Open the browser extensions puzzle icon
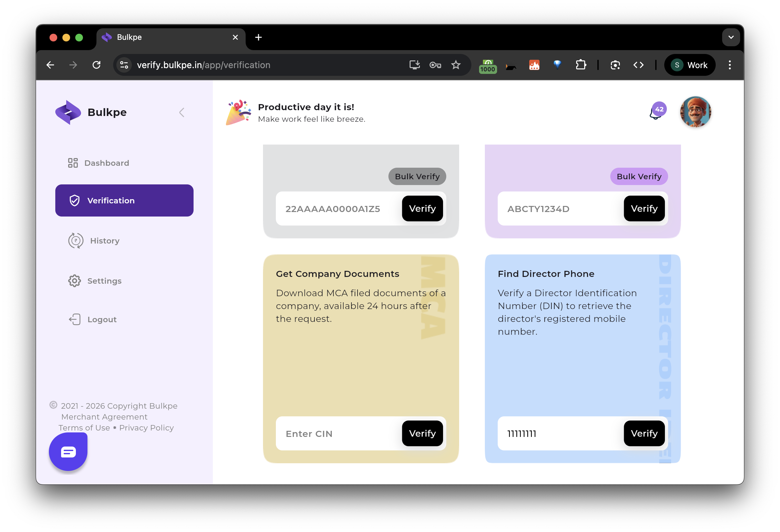The height and width of the screenshot is (532, 780). (581, 65)
